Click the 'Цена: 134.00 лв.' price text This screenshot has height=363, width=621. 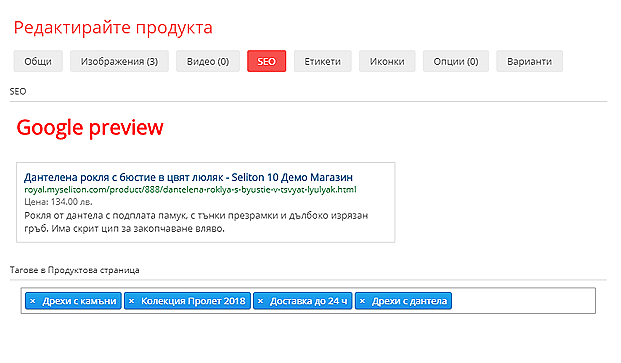58,202
